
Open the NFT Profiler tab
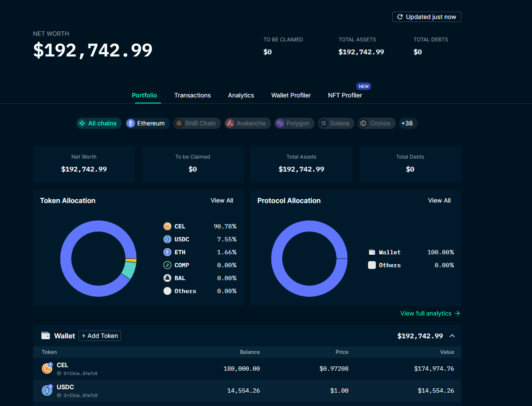(345, 95)
